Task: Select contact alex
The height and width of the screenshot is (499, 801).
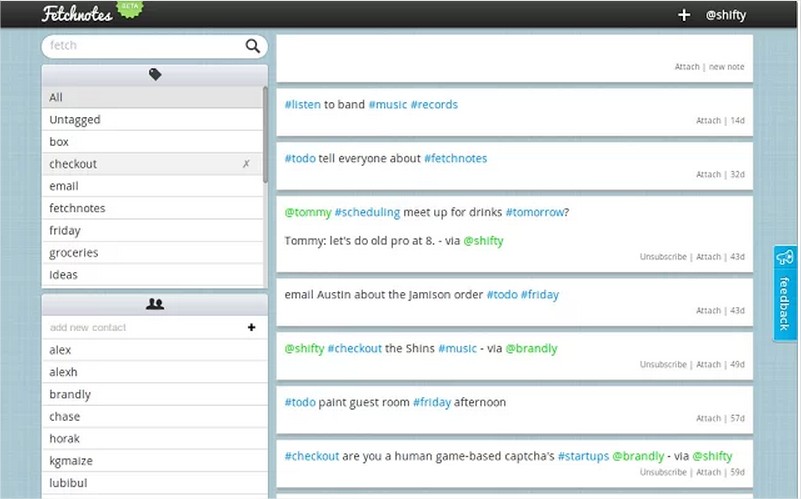Action: [x=154, y=350]
